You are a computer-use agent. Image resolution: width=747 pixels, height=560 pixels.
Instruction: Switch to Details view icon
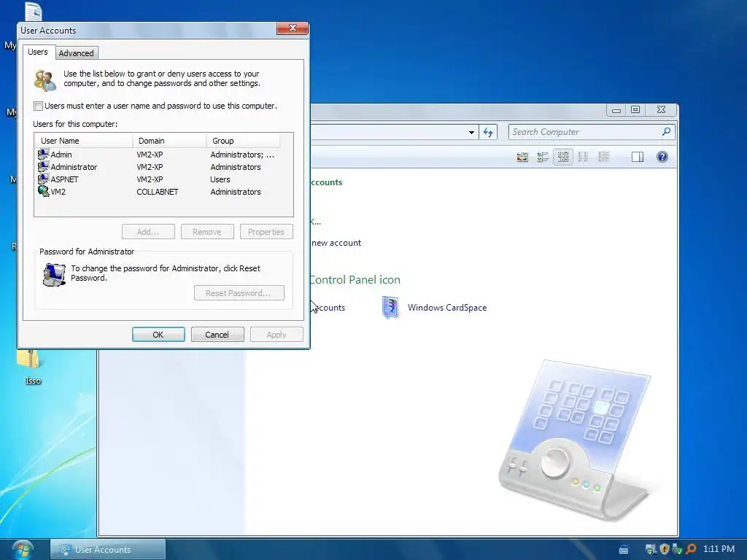click(x=603, y=157)
